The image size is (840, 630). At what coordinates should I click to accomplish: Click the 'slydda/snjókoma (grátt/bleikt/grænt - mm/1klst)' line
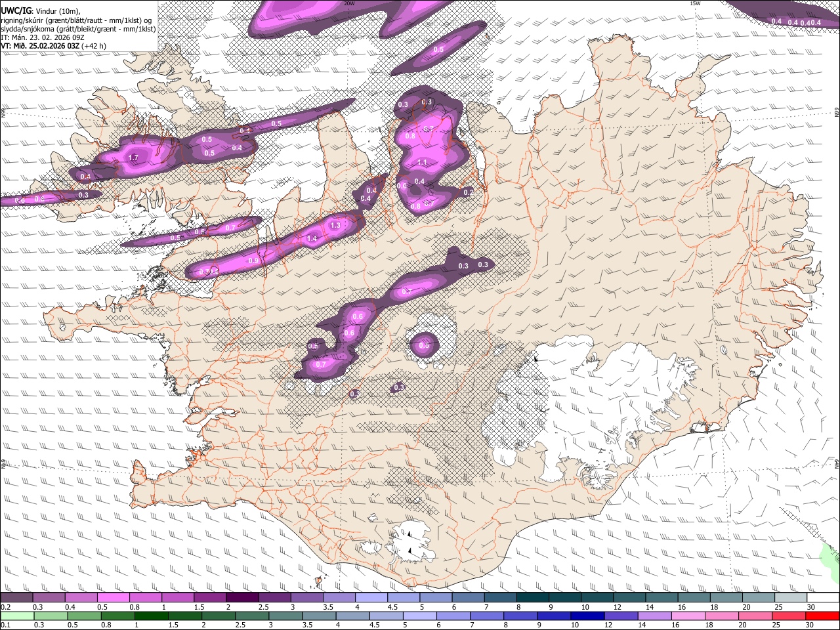(78, 29)
